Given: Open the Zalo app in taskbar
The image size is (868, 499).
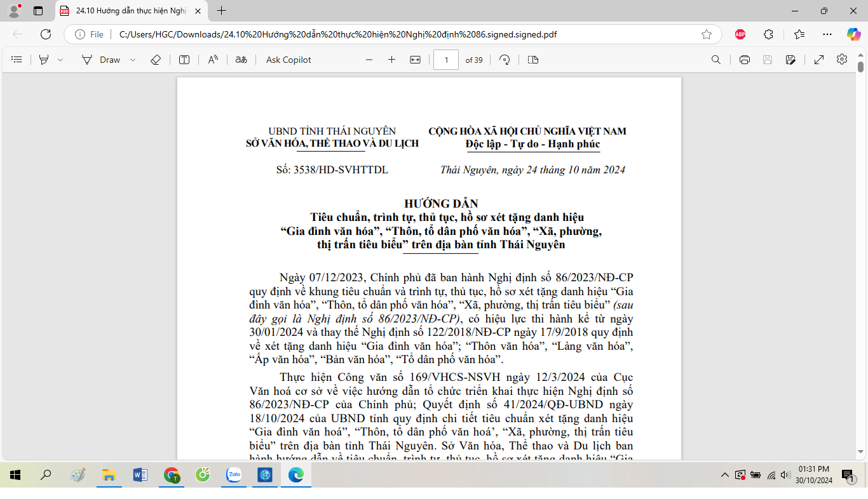Looking at the screenshot, I should pyautogui.click(x=234, y=475).
